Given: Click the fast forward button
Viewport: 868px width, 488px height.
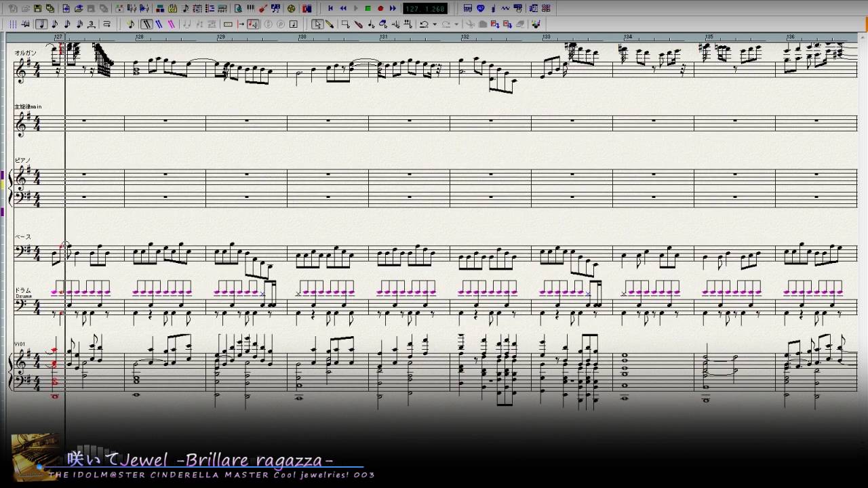Looking at the screenshot, I should tap(393, 9).
